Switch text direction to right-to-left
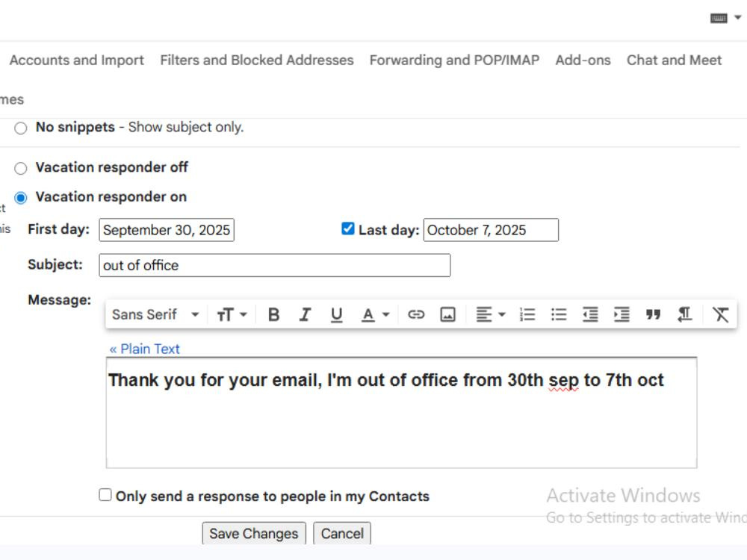Image resolution: width=747 pixels, height=560 pixels. (684, 315)
